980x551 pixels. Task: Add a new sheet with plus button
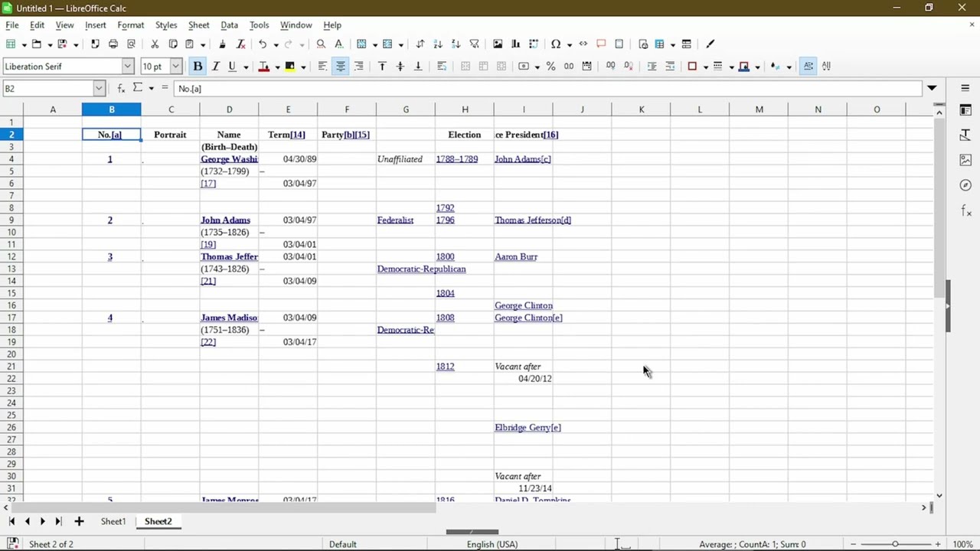79,521
